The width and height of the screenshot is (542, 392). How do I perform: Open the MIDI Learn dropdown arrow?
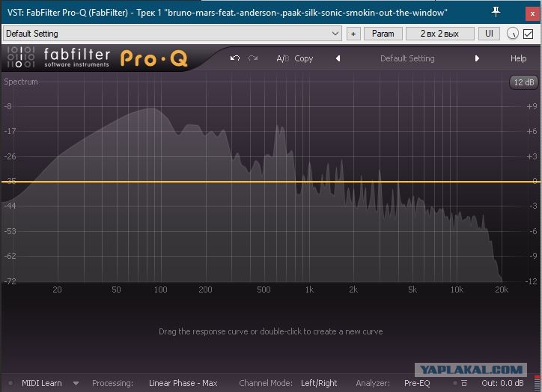tap(76, 383)
